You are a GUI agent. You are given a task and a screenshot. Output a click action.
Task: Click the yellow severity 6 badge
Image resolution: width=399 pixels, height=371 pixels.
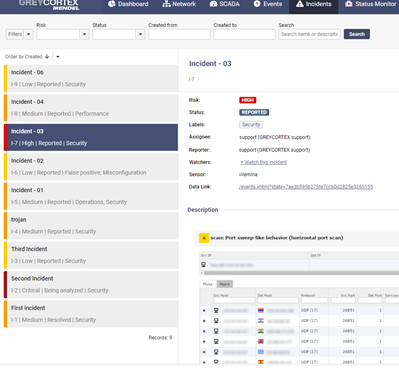pos(204,238)
